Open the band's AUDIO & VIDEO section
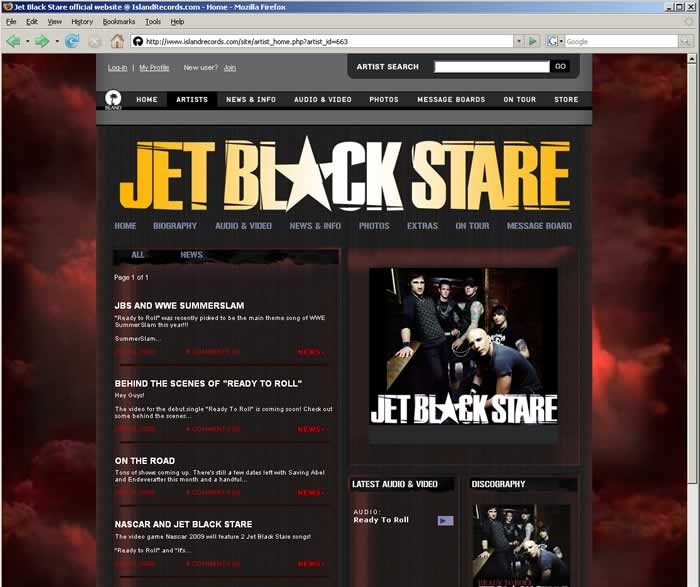Screen dimensions: 700x587 tap(243, 226)
